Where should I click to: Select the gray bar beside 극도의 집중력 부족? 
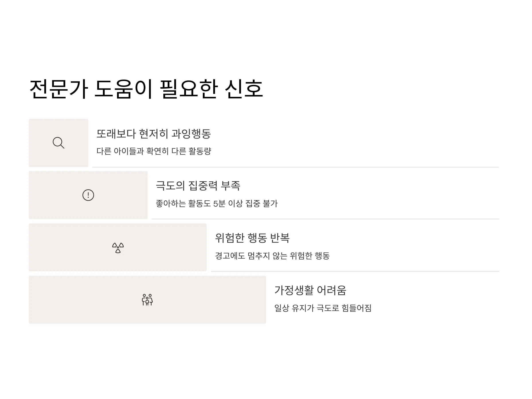click(88, 195)
